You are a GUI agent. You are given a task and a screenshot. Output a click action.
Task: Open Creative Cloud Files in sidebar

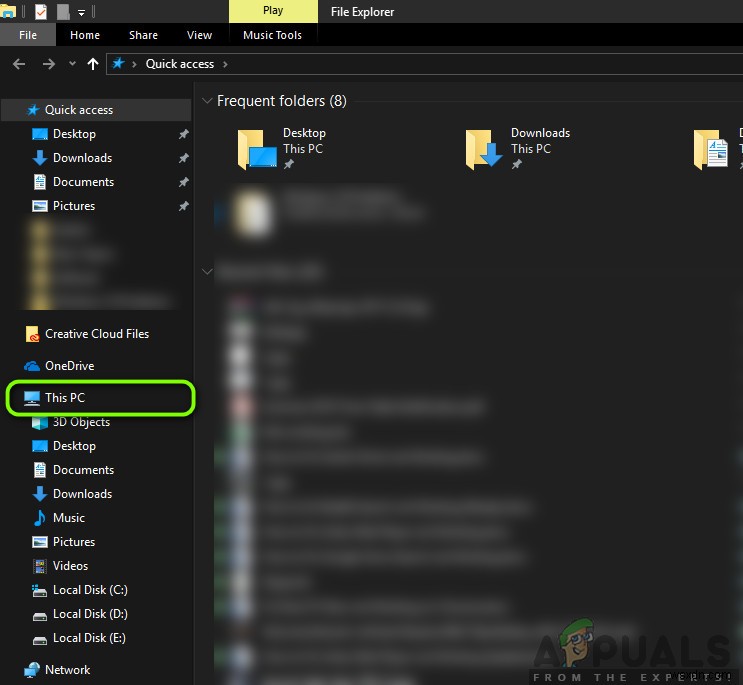[x=97, y=334]
